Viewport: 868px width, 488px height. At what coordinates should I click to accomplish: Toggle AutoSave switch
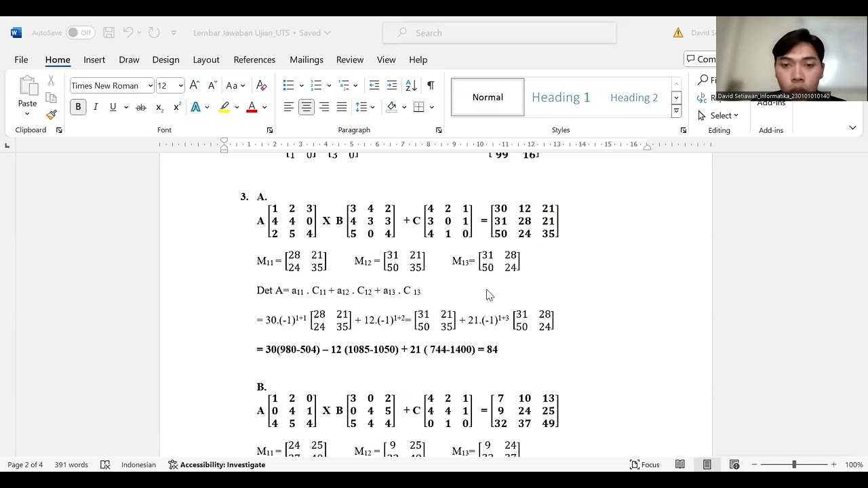[x=81, y=33]
